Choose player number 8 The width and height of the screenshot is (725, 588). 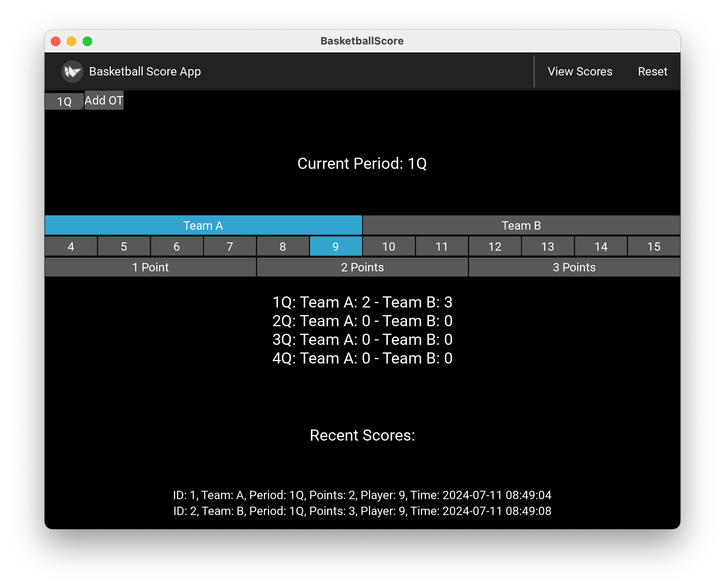pos(283,246)
